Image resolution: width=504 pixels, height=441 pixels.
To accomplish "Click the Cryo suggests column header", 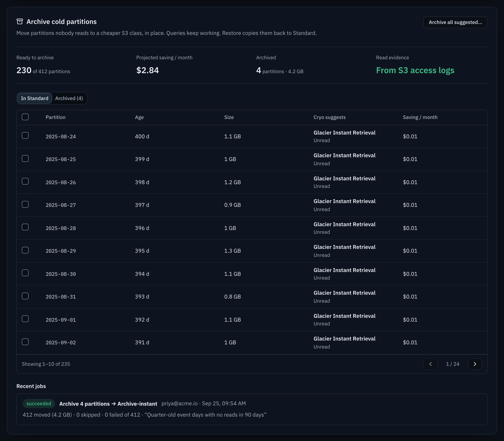I will point(329,117).
